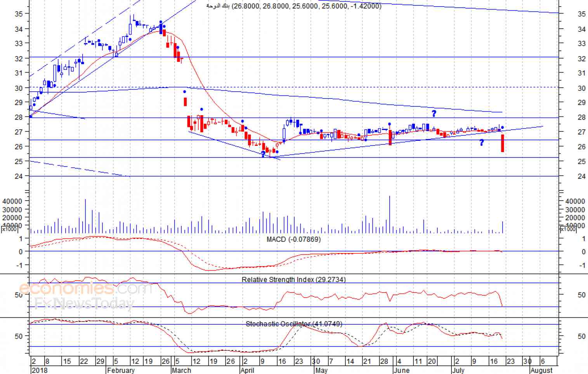This screenshot has height=374, width=588.
Task: Click the large red candlestick in late July
Action: pos(503,143)
